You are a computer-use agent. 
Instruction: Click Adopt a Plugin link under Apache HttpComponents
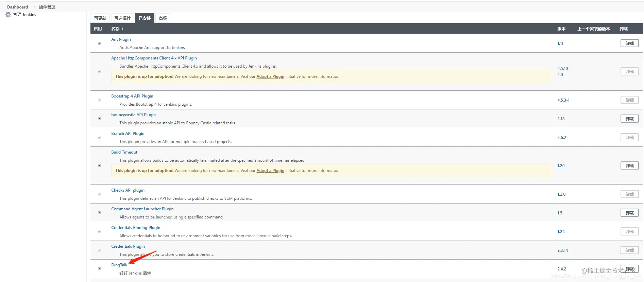coord(270,76)
